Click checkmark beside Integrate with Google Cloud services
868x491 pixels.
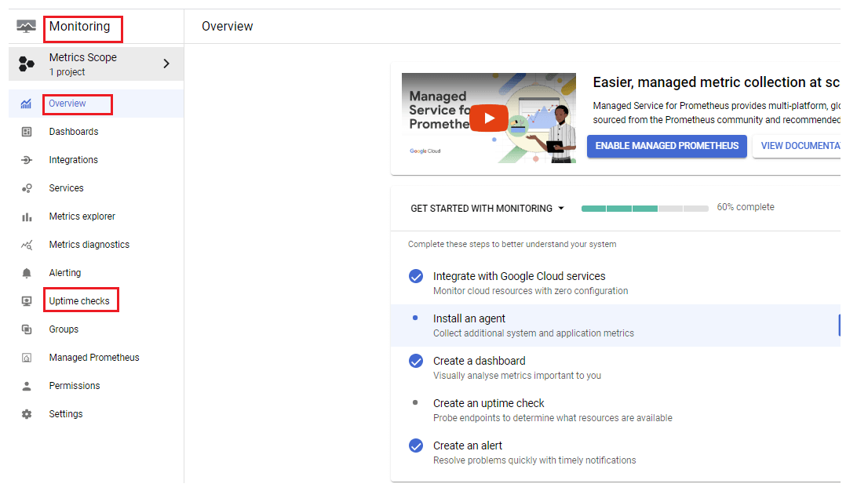(x=416, y=276)
